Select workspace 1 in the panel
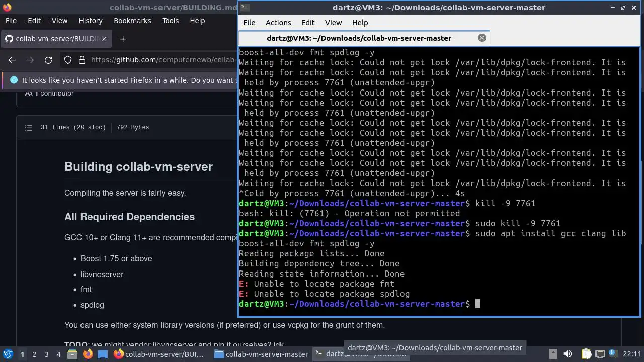 click(x=22, y=354)
